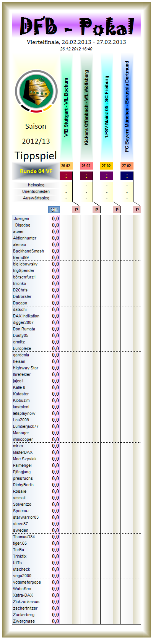Click the 26.02. date badge under Kickers Offenbach match
This screenshot has width=153, height=644.
(86, 166)
